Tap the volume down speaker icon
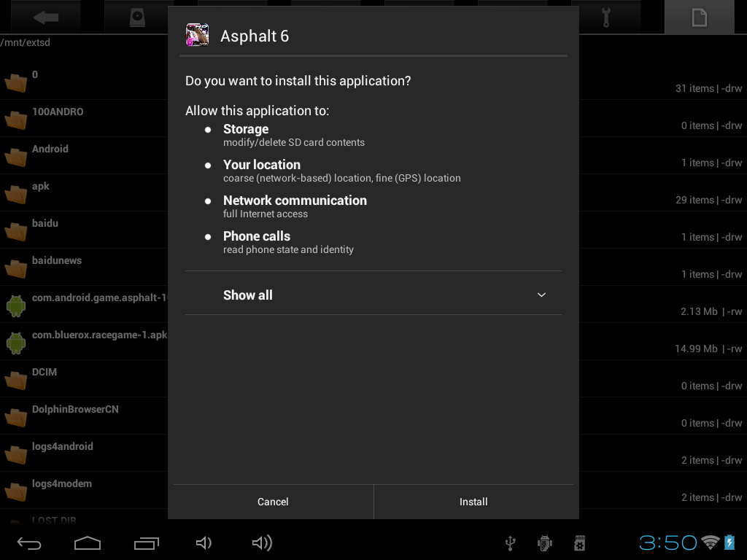This screenshot has height=560, width=747. (x=204, y=542)
